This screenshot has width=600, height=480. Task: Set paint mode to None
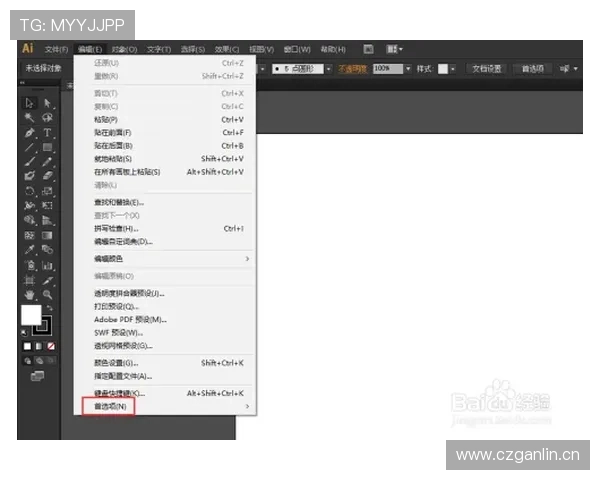[51, 346]
